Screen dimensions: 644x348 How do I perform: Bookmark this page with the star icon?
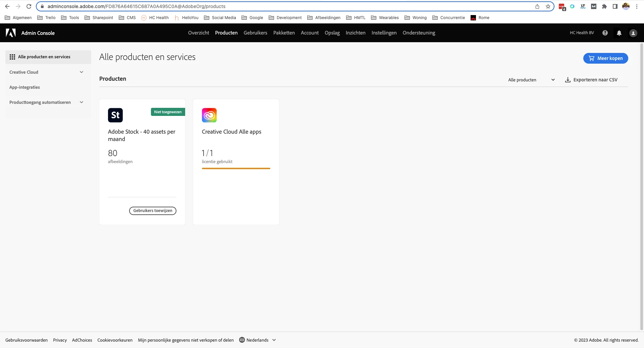tap(548, 6)
